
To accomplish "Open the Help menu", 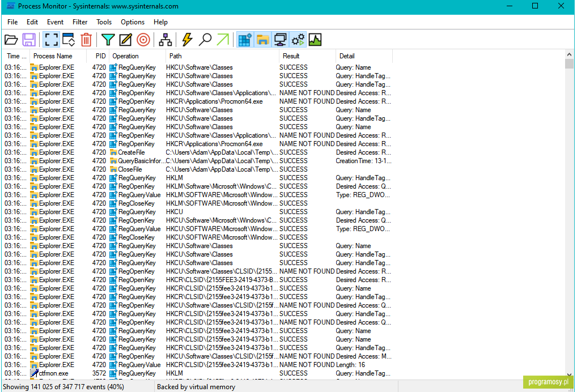I will click(x=160, y=22).
